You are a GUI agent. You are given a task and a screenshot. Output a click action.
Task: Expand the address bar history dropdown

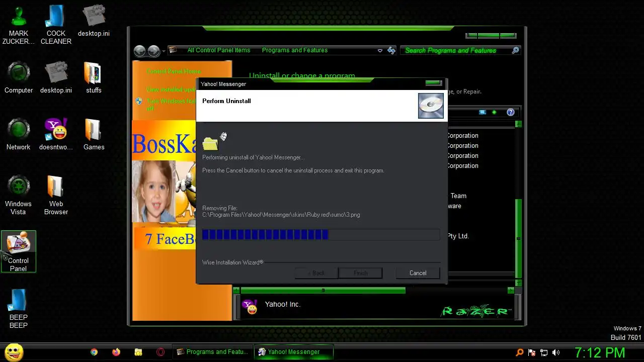[x=380, y=51]
